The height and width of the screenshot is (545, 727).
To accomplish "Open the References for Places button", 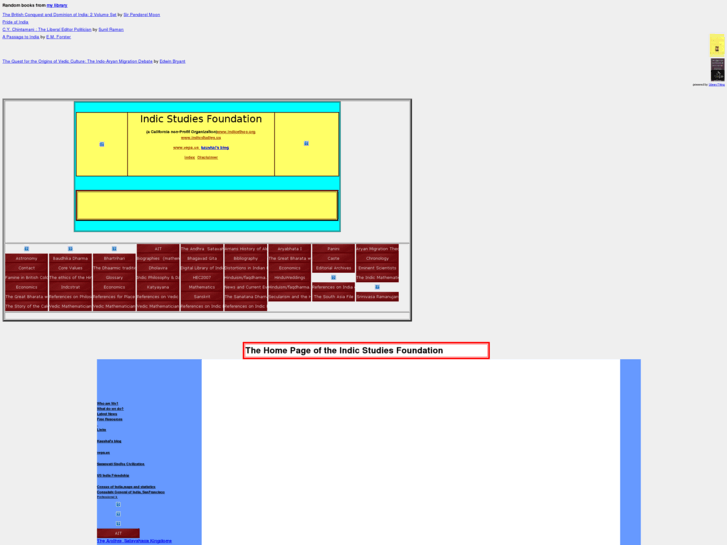I will pyautogui.click(x=114, y=297).
